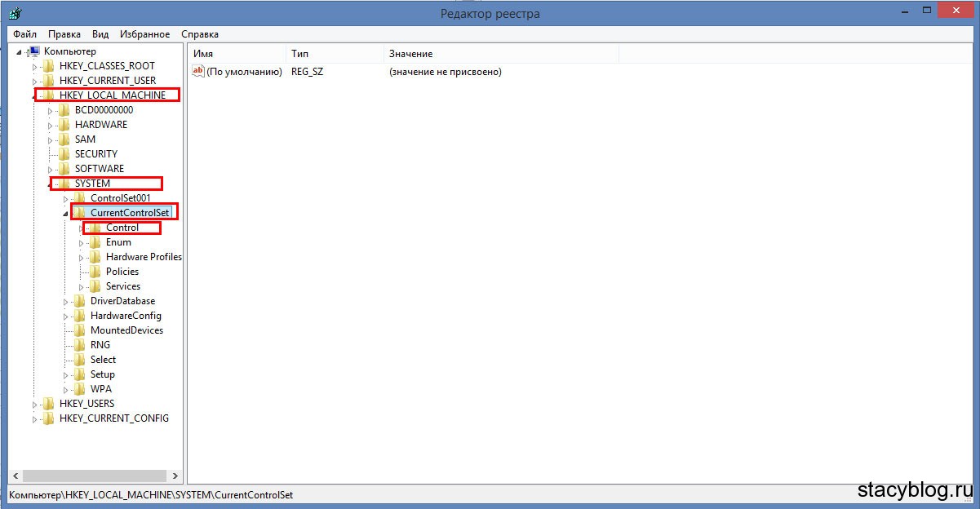Click the tree horizontal scrollbar left arrow
980x509 pixels.
pos(15,476)
